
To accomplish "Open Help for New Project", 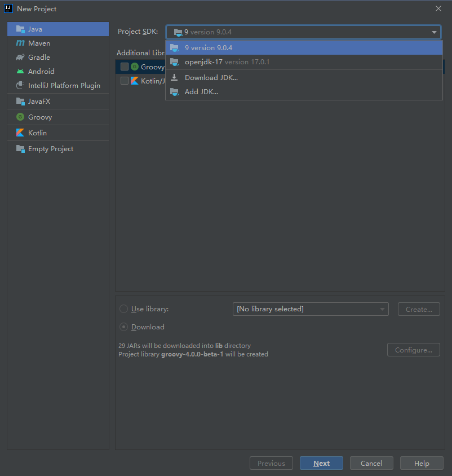I will (422, 463).
